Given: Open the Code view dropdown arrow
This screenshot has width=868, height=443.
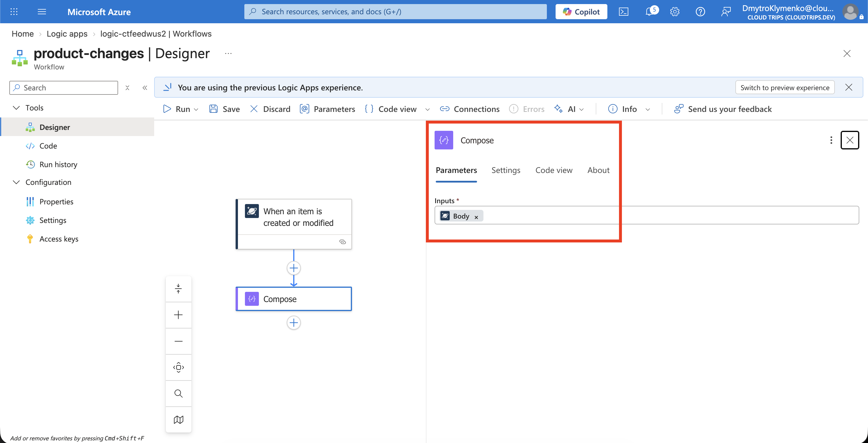Looking at the screenshot, I should (x=427, y=109).
